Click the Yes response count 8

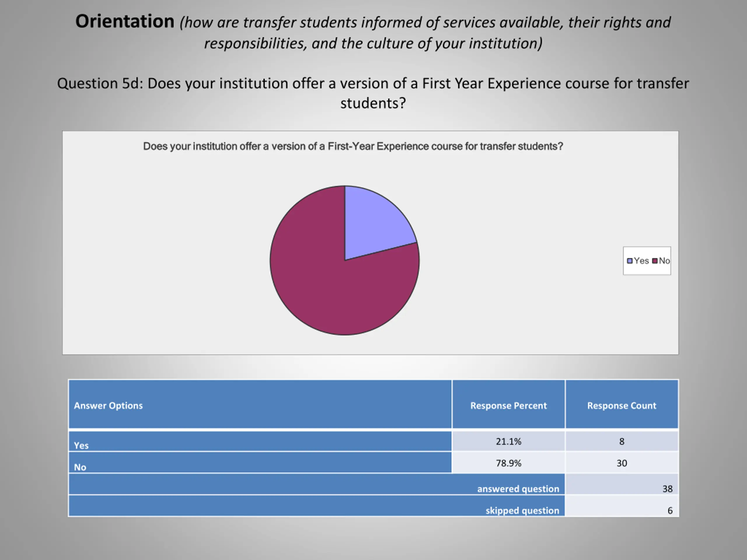[x=622, y=441]
